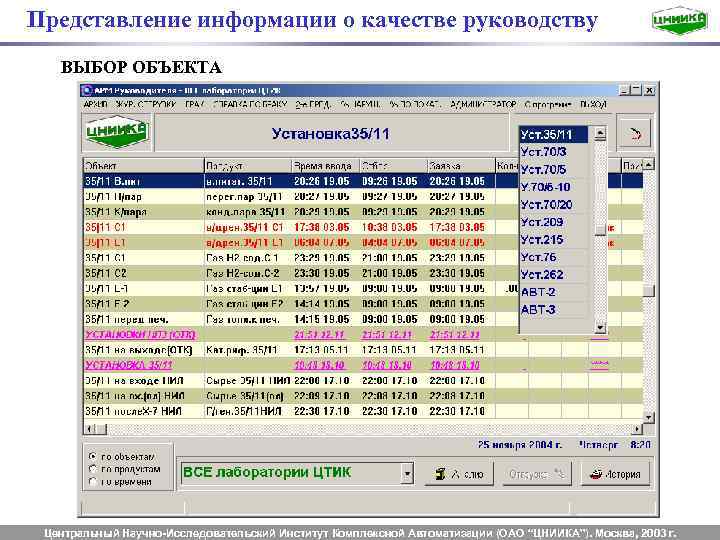Click the Время ввода column header
Screen dimensions: 720x540
tap(325, 165)
